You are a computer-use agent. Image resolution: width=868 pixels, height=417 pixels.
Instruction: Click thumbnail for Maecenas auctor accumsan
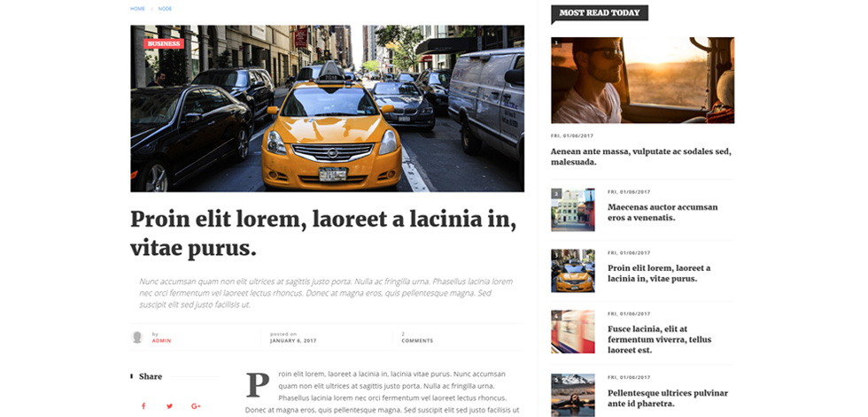573,210
